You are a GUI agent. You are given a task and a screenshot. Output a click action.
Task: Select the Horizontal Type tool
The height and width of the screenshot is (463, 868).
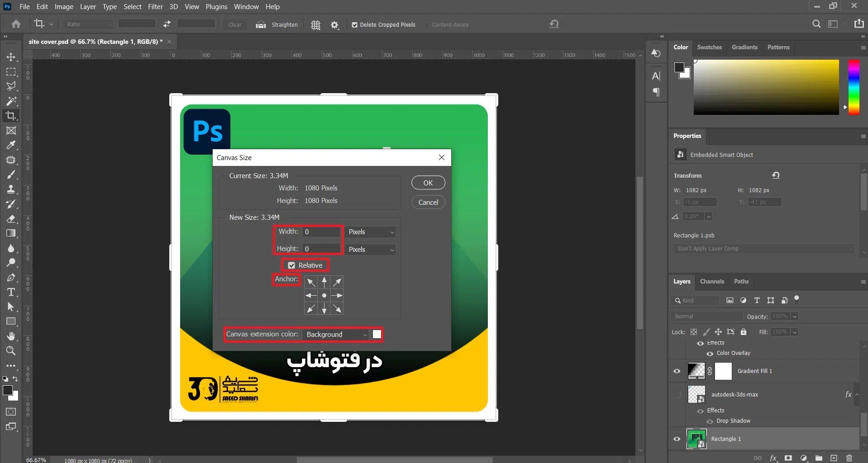pos(11,292)
